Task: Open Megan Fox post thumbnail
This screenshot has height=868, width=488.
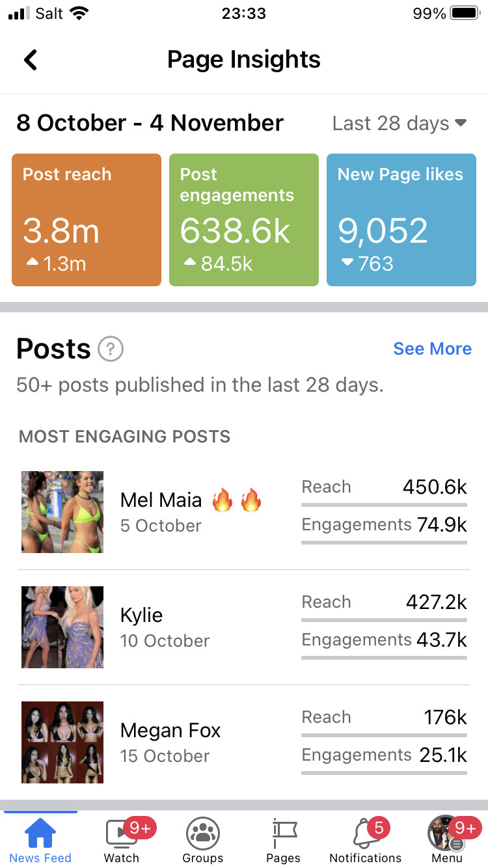Action: coord(62,742)
